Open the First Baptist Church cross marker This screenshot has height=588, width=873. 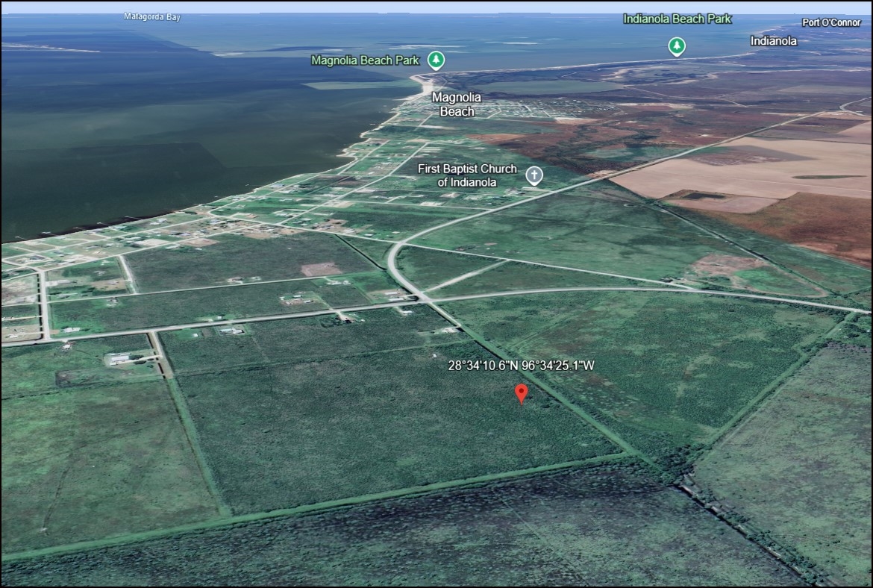point(534,175)
